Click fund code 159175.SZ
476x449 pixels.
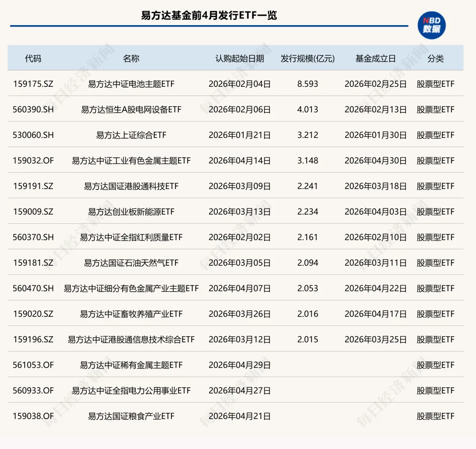click(33, 84)
